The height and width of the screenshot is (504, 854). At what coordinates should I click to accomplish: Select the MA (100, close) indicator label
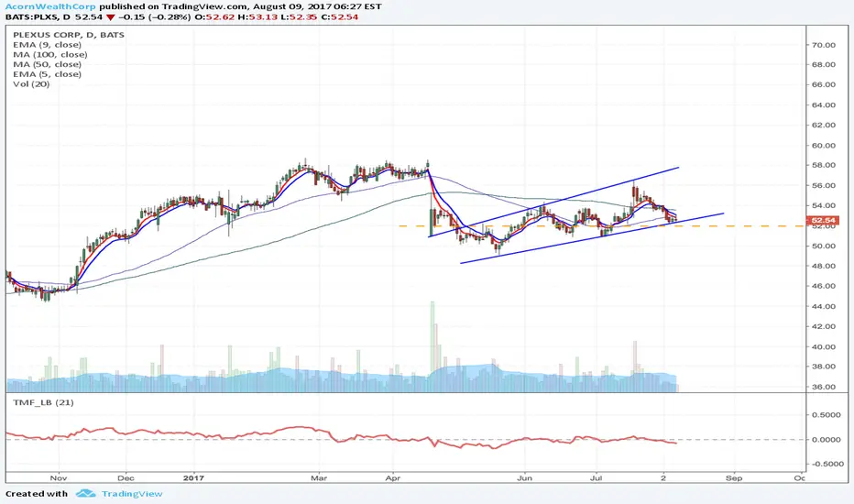pos(50,54)
